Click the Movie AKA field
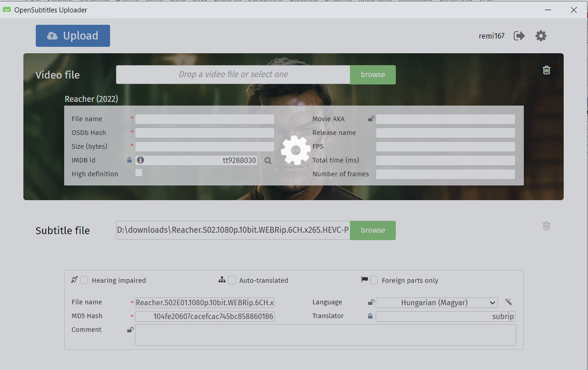 point(445,119)
